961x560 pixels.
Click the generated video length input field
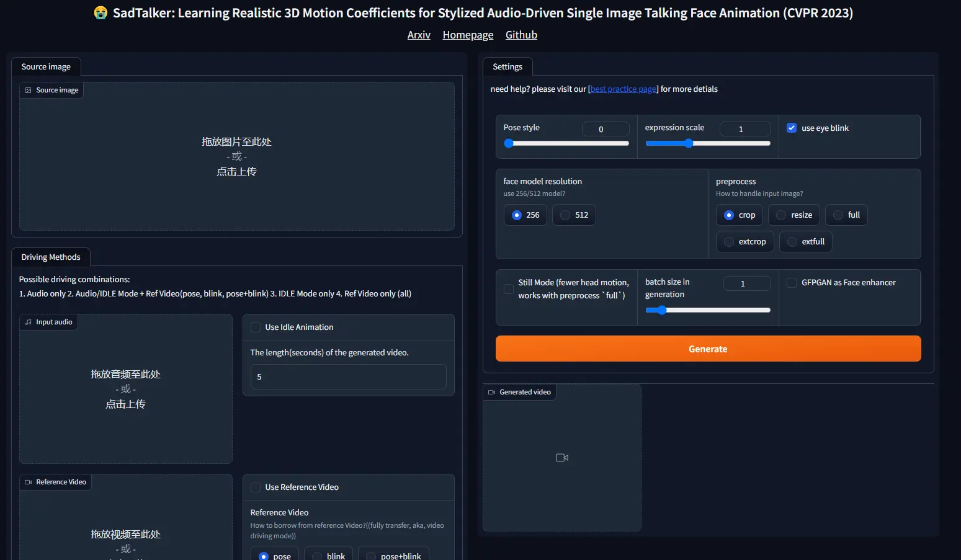pos(348,376)
